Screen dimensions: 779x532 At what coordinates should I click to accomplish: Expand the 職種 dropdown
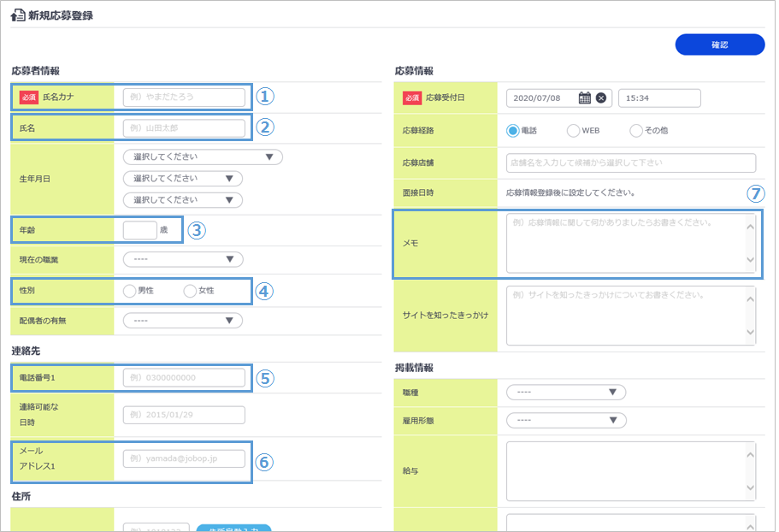[x=566, y=393]
